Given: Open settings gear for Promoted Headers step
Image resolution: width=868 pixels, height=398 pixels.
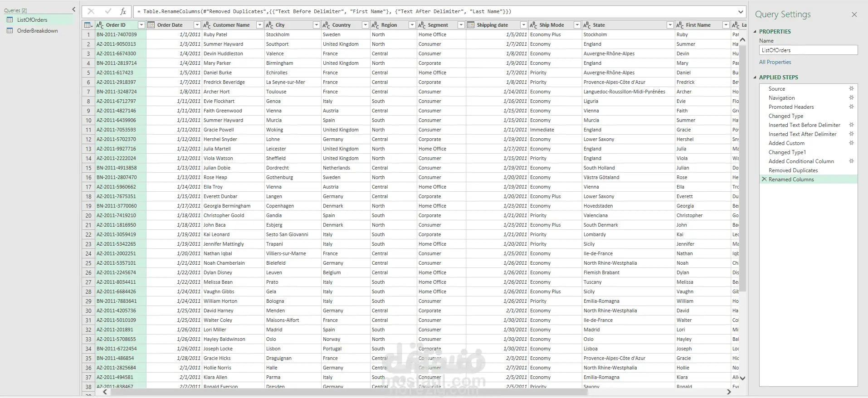Looking at the screenshot, I should click(851, 107).
